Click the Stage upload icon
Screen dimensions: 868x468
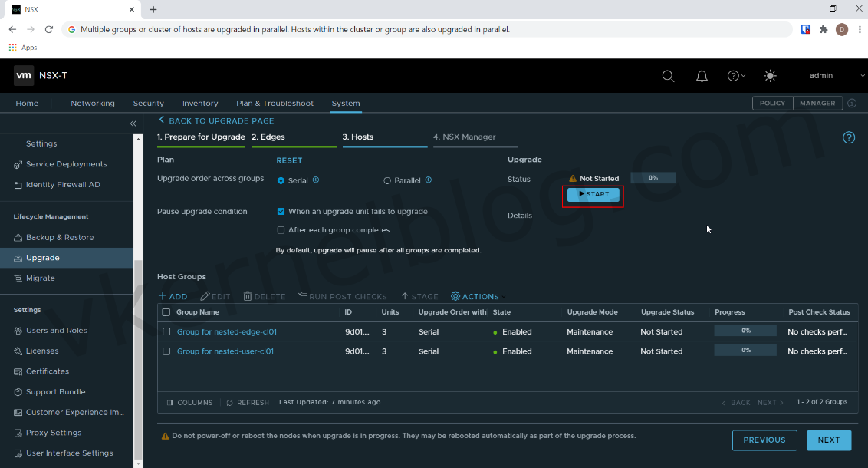point(420,296)
